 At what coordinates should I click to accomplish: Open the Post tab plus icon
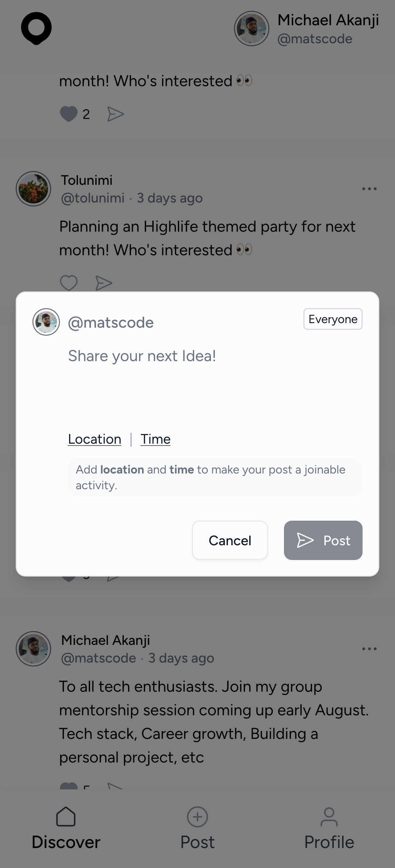tap(197, 817)
